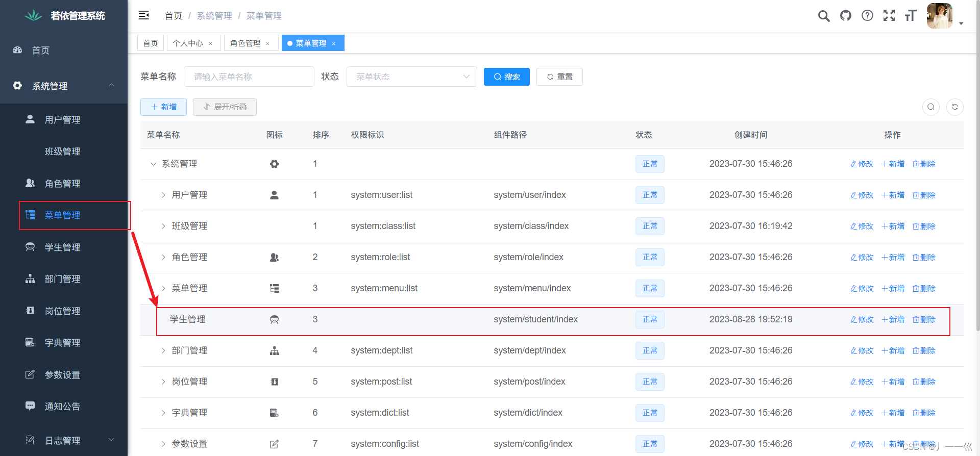Click system/student/index path text
The height and width of the screenshot is (456, 980).
pyautogui.click(x=535, y=319)
